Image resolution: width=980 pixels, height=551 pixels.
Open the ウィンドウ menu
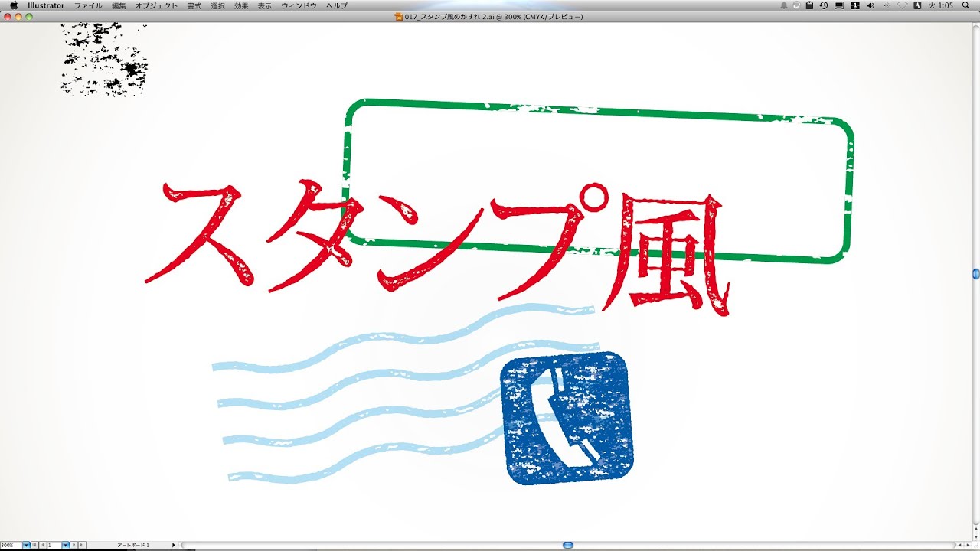[x=299, y=5]
